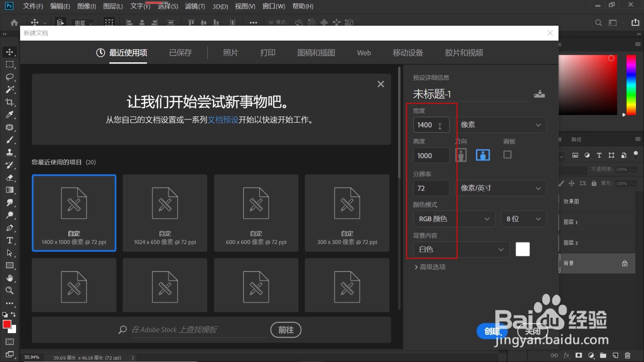644x362 pixels.
Task: Pick the Clone Stamp tool
Action: point(10,152)
